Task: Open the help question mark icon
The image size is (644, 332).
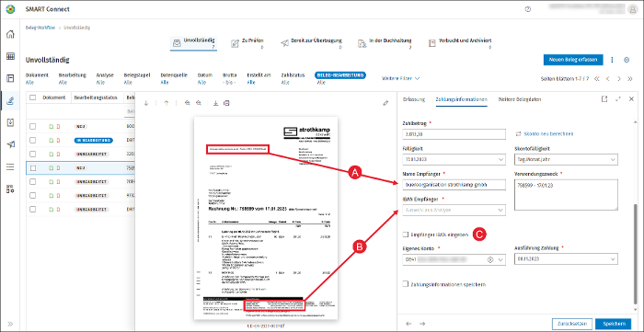Action: [528, 9]
